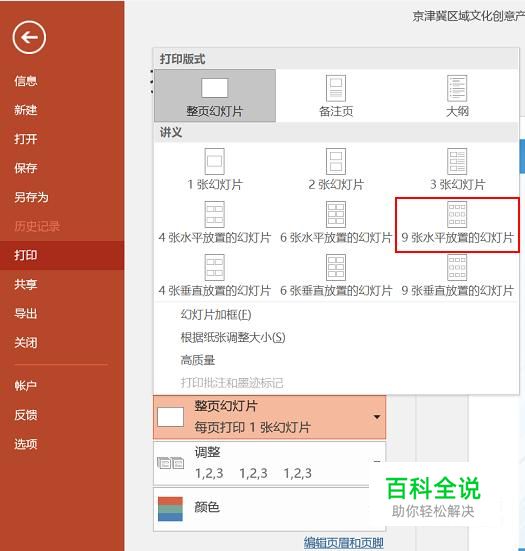Open the 帐户 page

[x=62, y=386]
